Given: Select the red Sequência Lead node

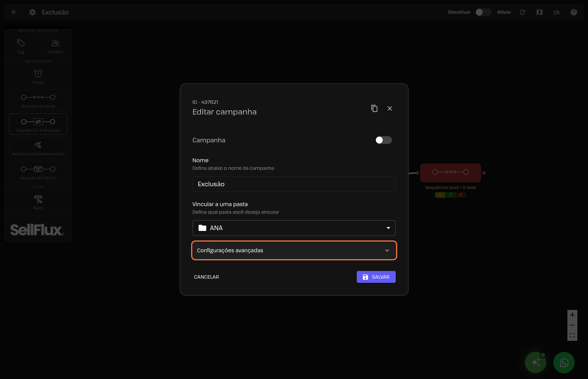Looking at the screenshot, I should 450,173.
